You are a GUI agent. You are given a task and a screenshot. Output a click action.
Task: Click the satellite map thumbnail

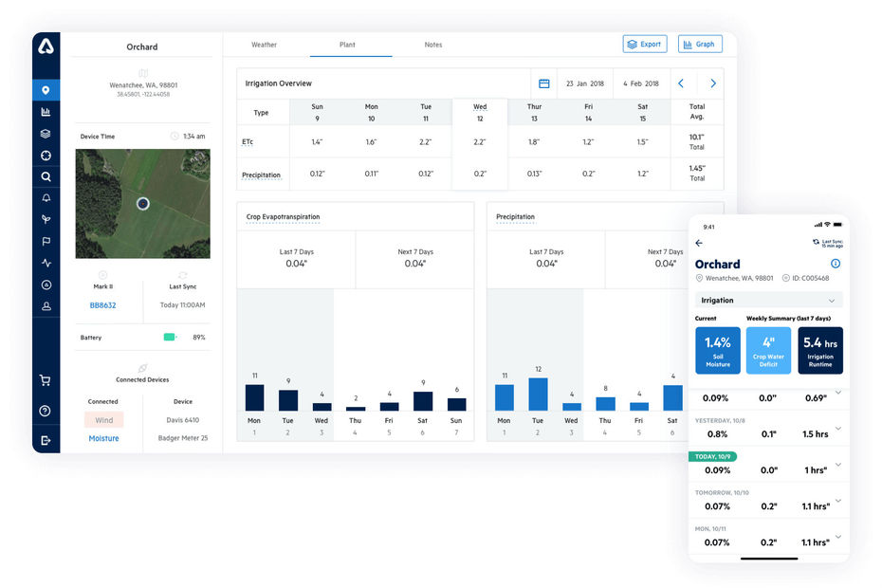[143, 204]
